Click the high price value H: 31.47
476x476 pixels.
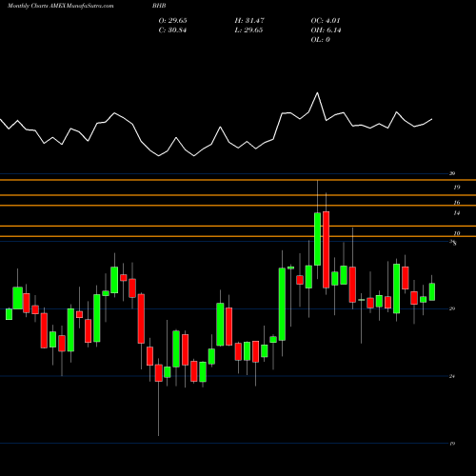pos(249,21)
